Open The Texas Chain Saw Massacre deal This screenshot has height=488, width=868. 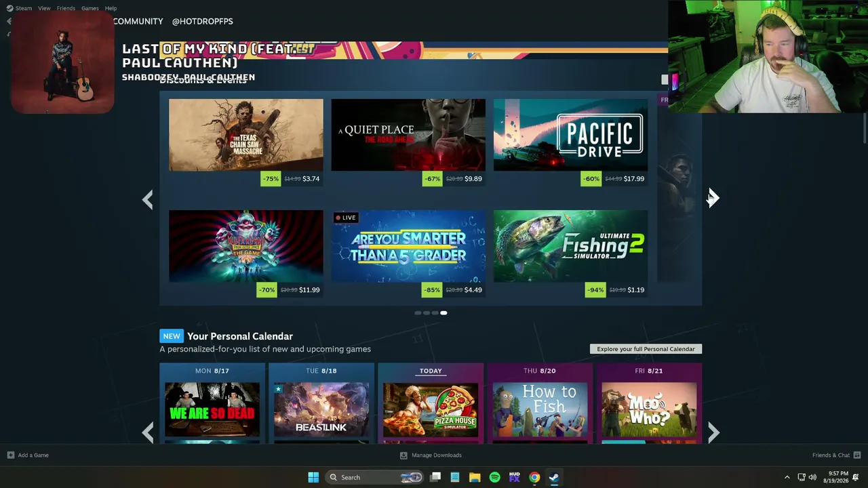(x=246, y=135)
